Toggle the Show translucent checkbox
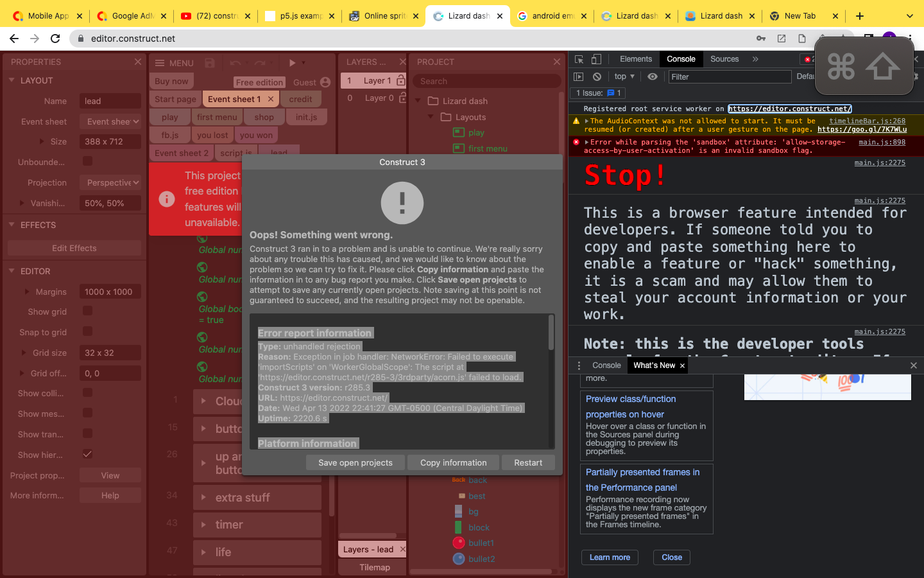The width and height of the screenshot is (924, 578). pos(88,433)
